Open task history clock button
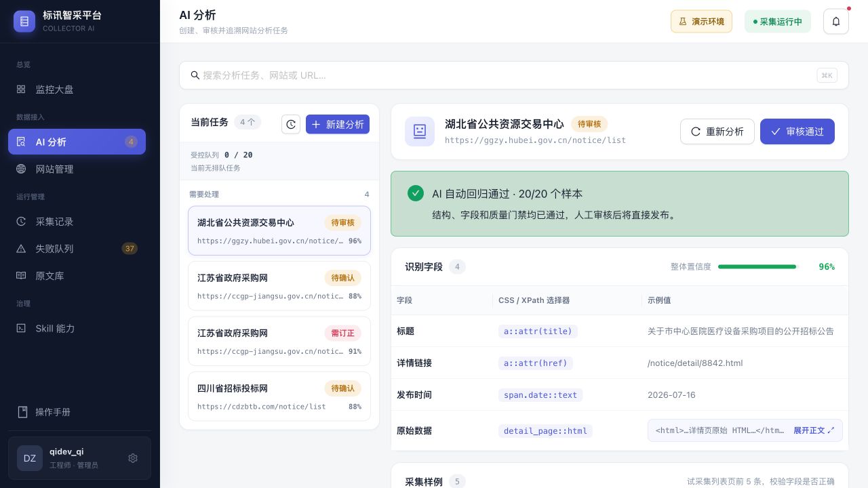868x488 pixels. [x=291, y=124]
